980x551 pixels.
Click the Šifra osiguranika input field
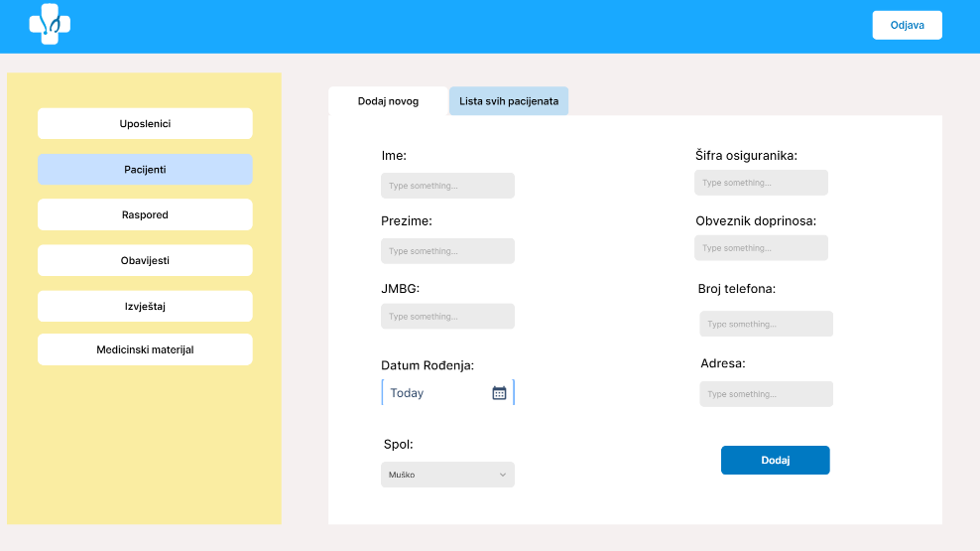[x=761, y=183]
